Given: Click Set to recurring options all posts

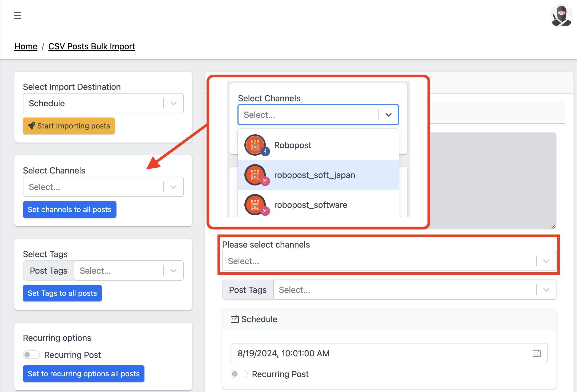Looking at the screenshot, I should click(84, 374).
